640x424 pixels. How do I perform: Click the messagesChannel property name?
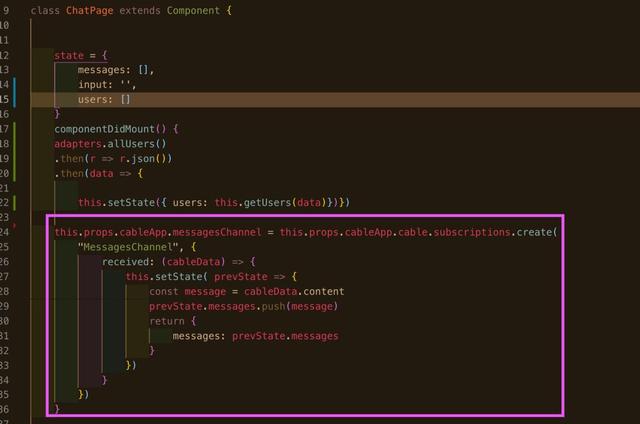click(x=216, y=233)
